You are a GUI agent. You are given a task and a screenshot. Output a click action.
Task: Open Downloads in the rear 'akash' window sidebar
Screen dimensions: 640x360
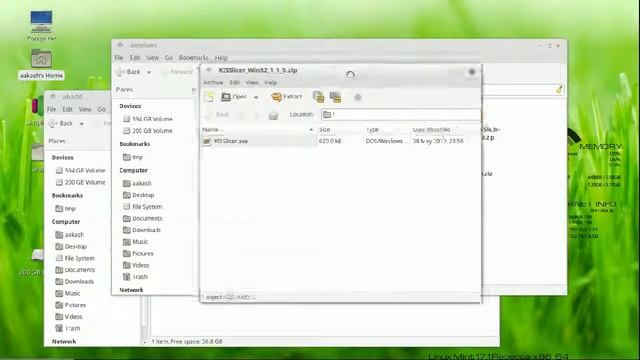[x=75, y=282]
